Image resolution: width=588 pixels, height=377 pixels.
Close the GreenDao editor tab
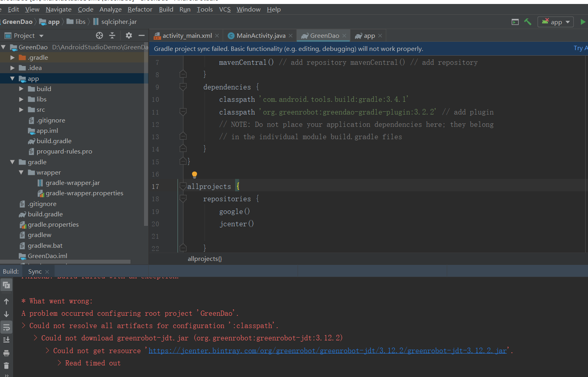[345, 35]
